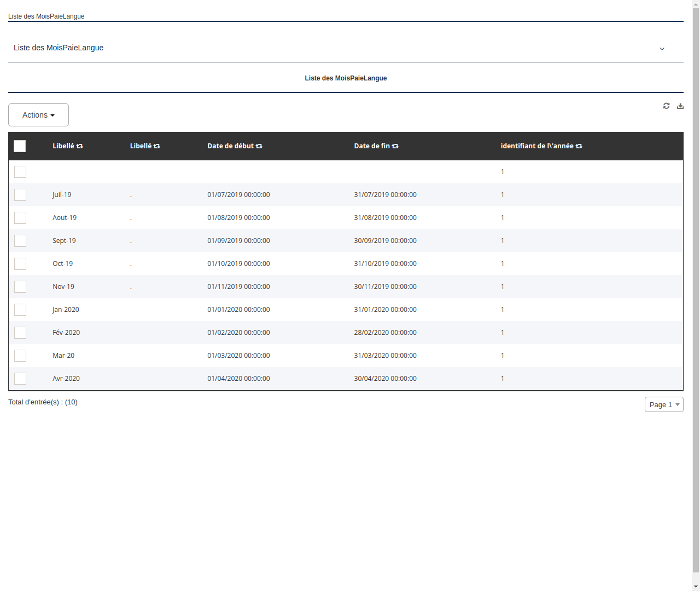The image size is (700, 591).
Task: Sort rows by Date de fin
Action: click(x=395, y=146)
